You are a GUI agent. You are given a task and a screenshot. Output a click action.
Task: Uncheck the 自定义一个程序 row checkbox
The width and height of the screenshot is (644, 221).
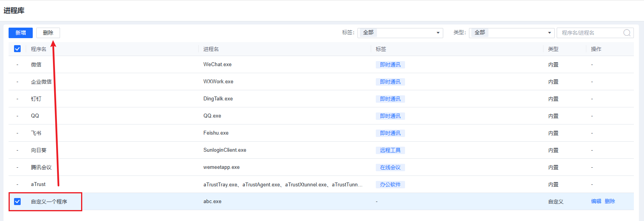pyautogui.click(x=17, y=201)
